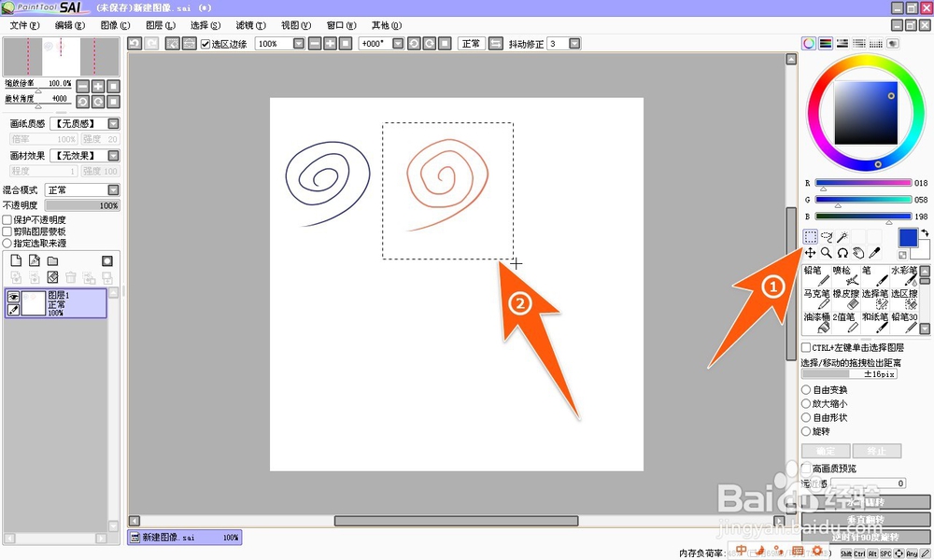The width and height of the screenshot is (934, 560).
Task: Select the eyedropper tool
Action: (874, 253)
